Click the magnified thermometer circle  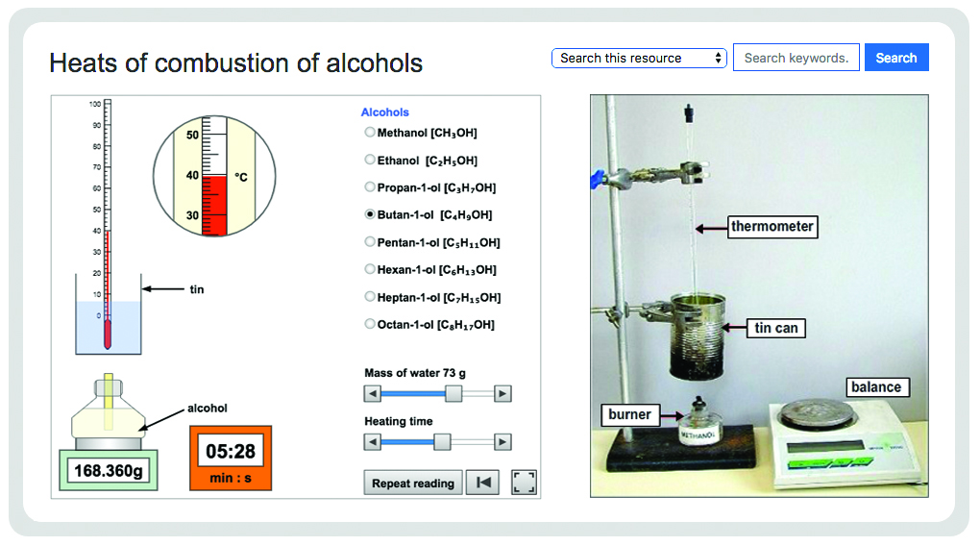(x=214, y=176)
